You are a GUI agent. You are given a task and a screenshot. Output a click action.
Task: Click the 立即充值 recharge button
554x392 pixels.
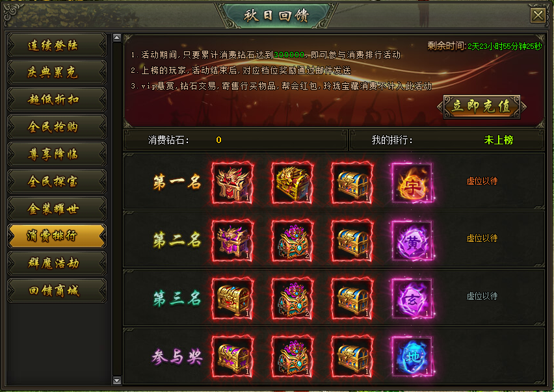click(x=482, y=107)
